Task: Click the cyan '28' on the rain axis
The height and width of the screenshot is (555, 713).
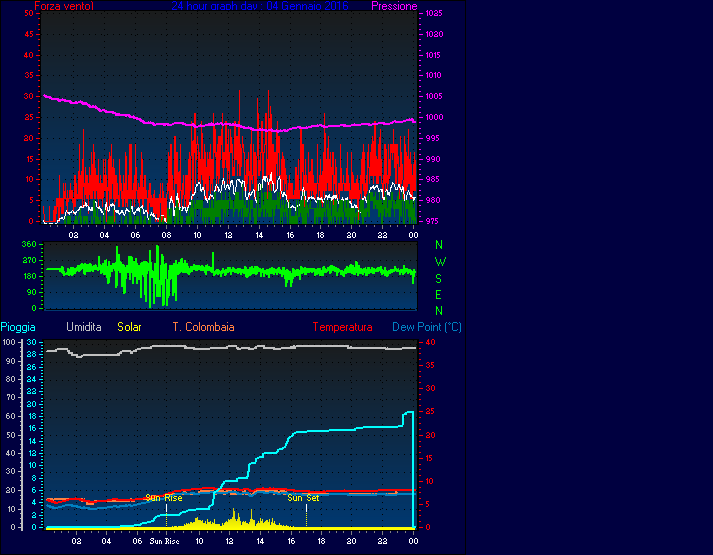Action: (32, 354)
